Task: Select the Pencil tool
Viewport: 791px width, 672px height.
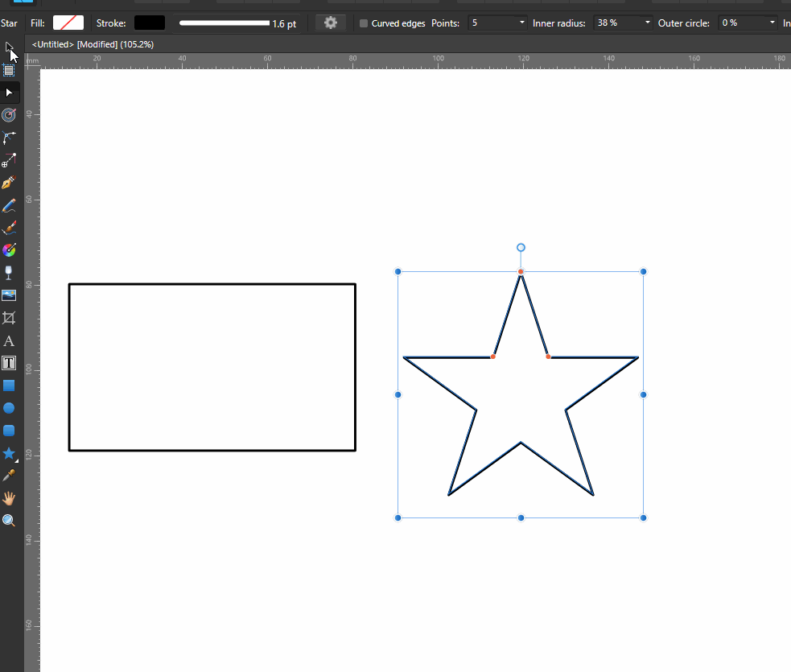Action: coord(9,205)
